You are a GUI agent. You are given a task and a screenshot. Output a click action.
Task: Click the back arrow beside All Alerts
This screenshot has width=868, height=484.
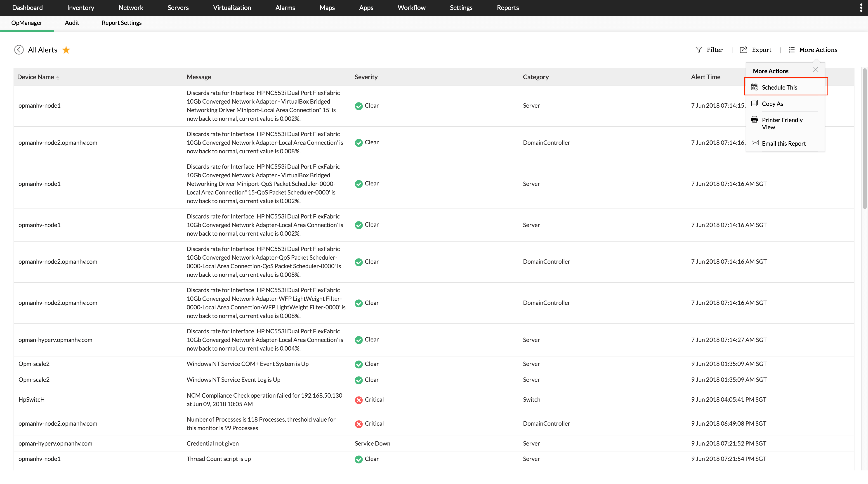click(19, 50)
